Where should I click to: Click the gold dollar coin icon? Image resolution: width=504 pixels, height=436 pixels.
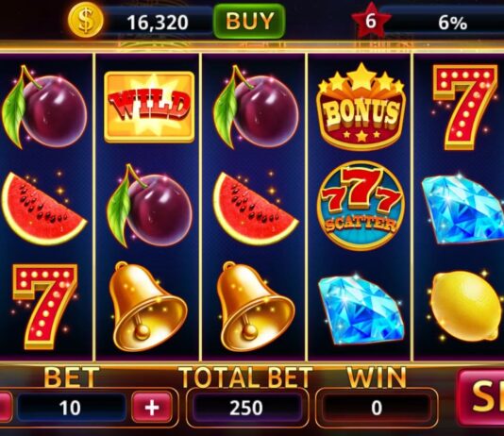coord(86,21)
